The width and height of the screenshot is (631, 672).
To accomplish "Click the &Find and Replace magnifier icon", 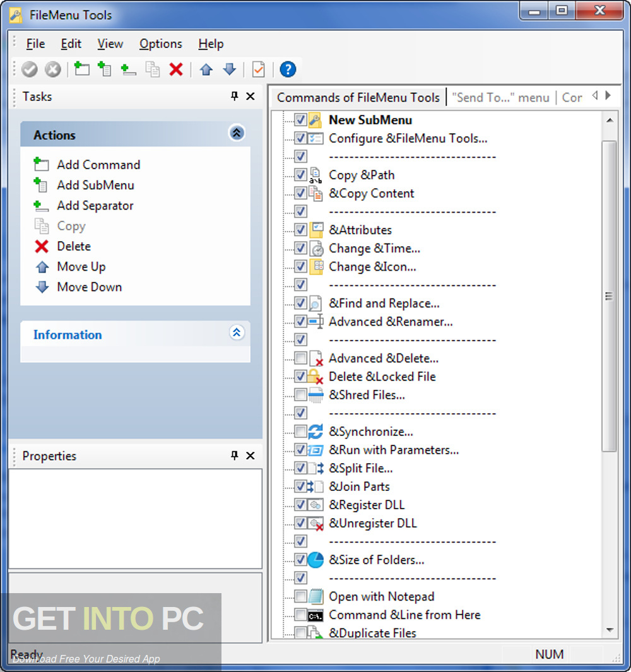I will pyautogui.click(x=315, y=304).
